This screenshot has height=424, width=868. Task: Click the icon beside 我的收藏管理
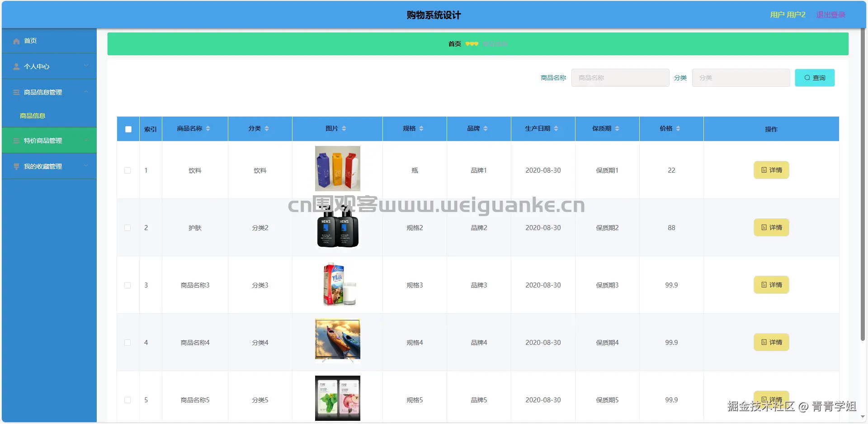(15, 166)
